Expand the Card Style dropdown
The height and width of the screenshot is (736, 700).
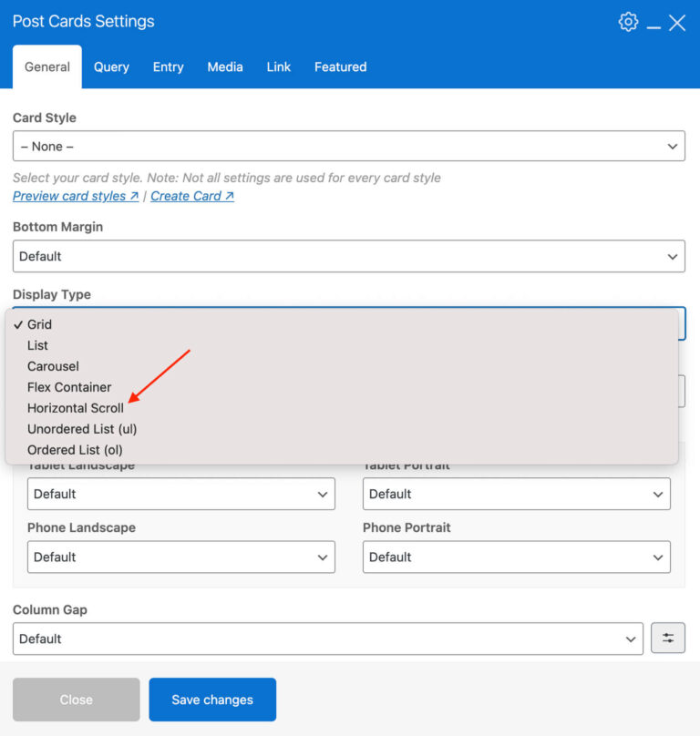(349, 146)
